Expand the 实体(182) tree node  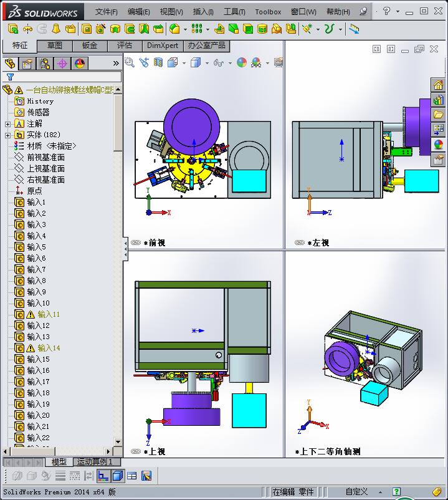(x=8, y=135)
